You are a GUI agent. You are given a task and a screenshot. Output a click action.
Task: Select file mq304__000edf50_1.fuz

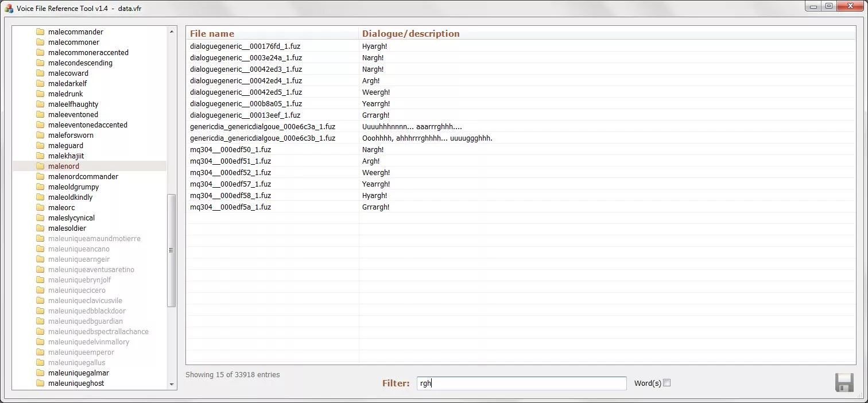tap(230, 150)
